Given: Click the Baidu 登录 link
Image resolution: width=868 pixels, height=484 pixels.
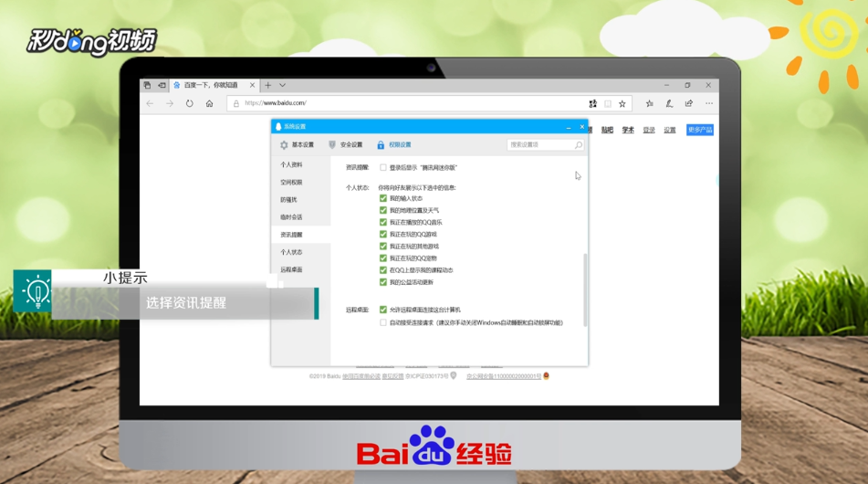Looking at the screenshot, I should (649, 131).
